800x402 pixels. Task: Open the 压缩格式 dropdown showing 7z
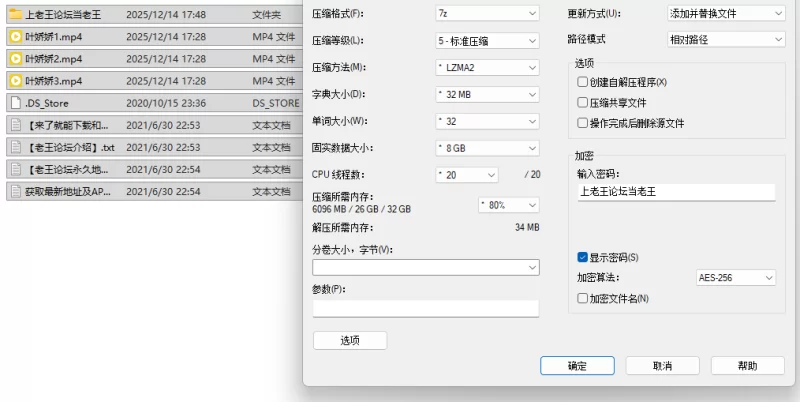pyautogui.click(x=487, y=13)
